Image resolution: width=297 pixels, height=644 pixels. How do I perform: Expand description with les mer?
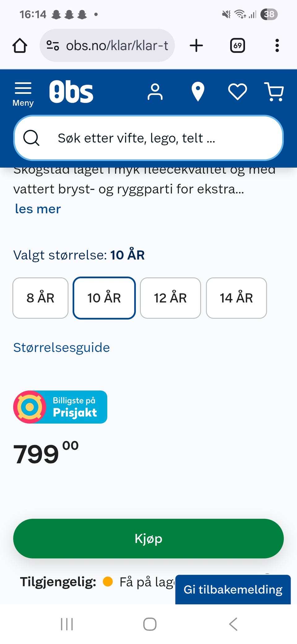coord(38,209)
